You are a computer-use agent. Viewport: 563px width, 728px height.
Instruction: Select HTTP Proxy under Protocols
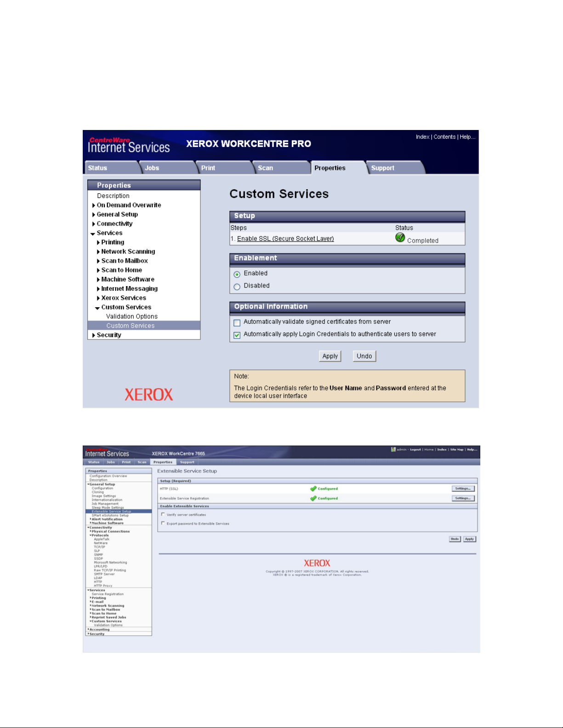coord(103,586)
